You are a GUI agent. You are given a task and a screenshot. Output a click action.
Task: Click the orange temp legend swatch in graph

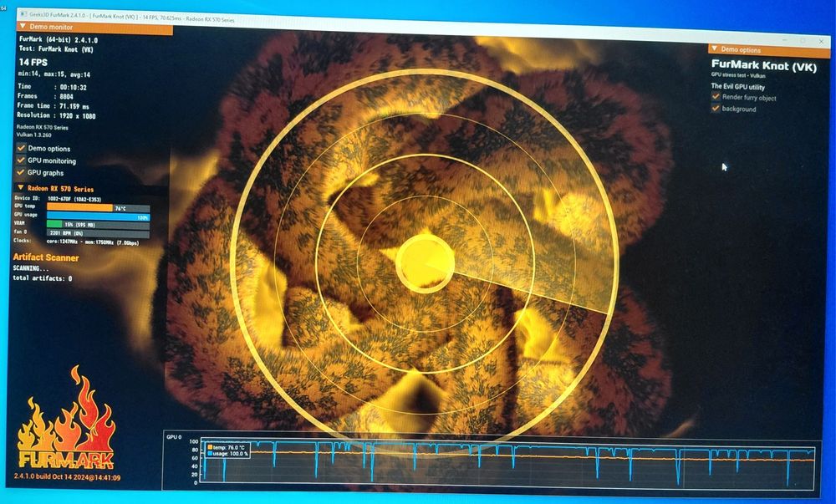(210, 447)
